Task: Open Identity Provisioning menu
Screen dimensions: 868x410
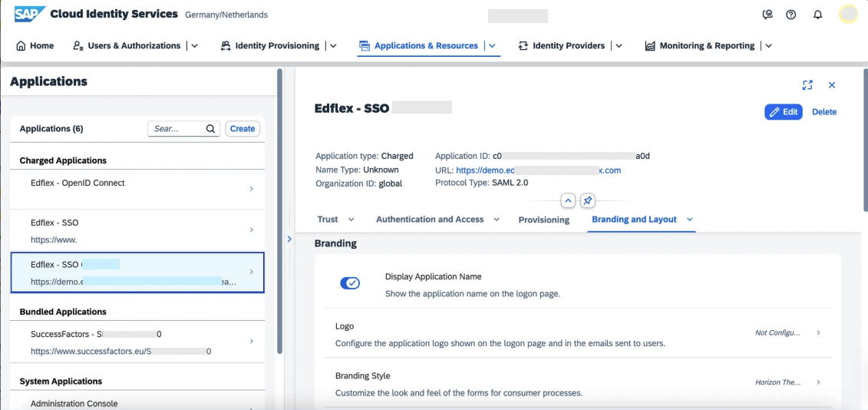Action: (277, 45)
